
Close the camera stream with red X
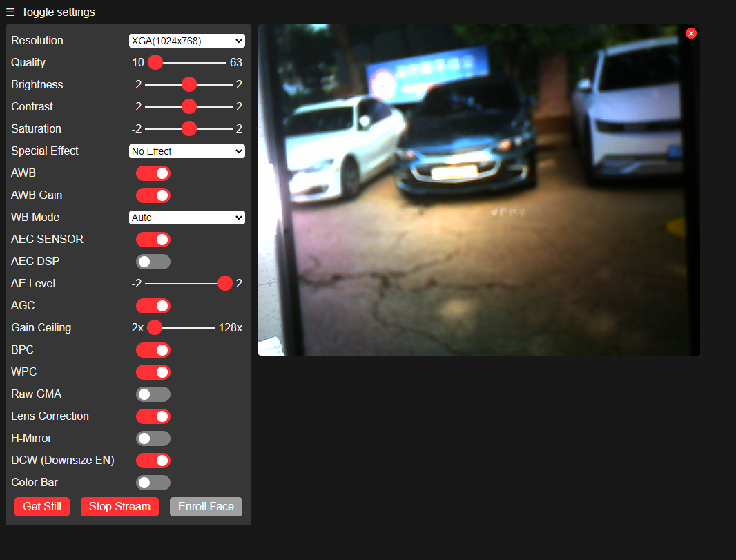pyautogui.click(x=690, y=33)
